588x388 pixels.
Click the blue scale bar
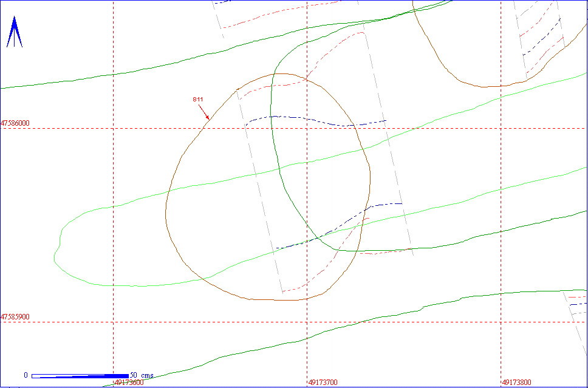click(x=80, y=376)
